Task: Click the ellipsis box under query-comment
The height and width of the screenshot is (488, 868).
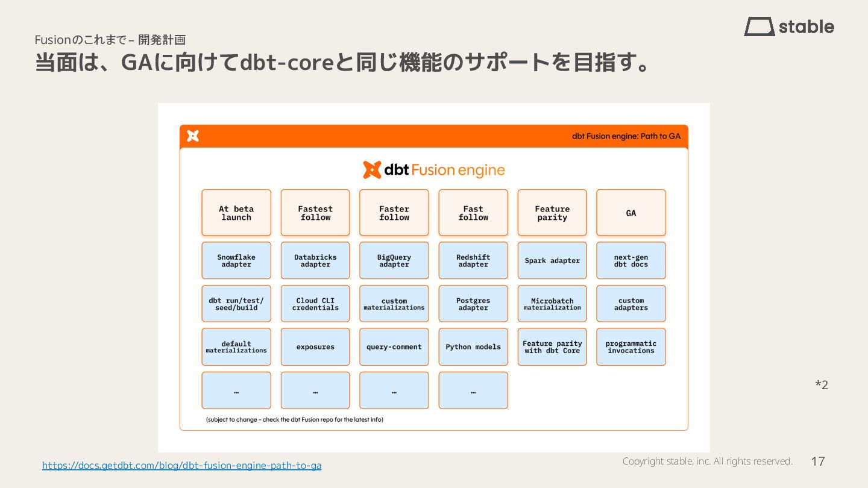Action: 394,390
